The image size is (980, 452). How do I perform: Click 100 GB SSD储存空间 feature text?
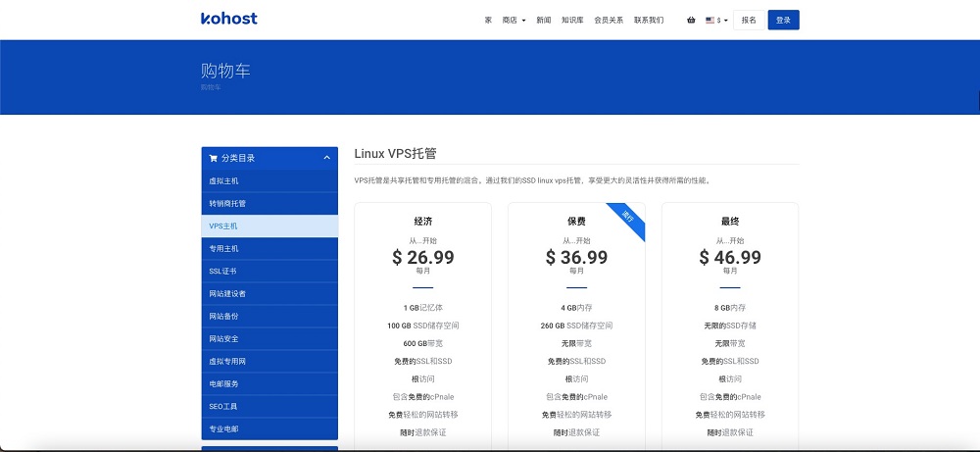(x=423, y=326)
